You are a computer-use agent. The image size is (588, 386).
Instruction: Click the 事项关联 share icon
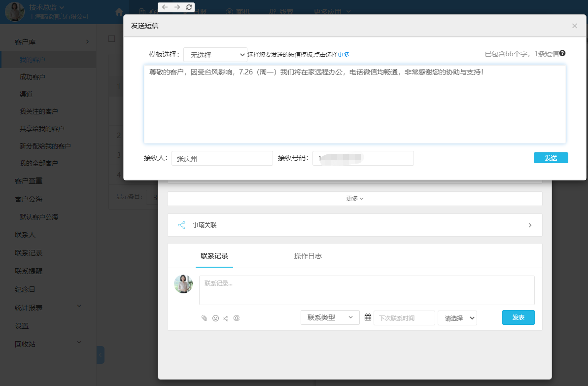pyautogui.click(x=181, y=225)
